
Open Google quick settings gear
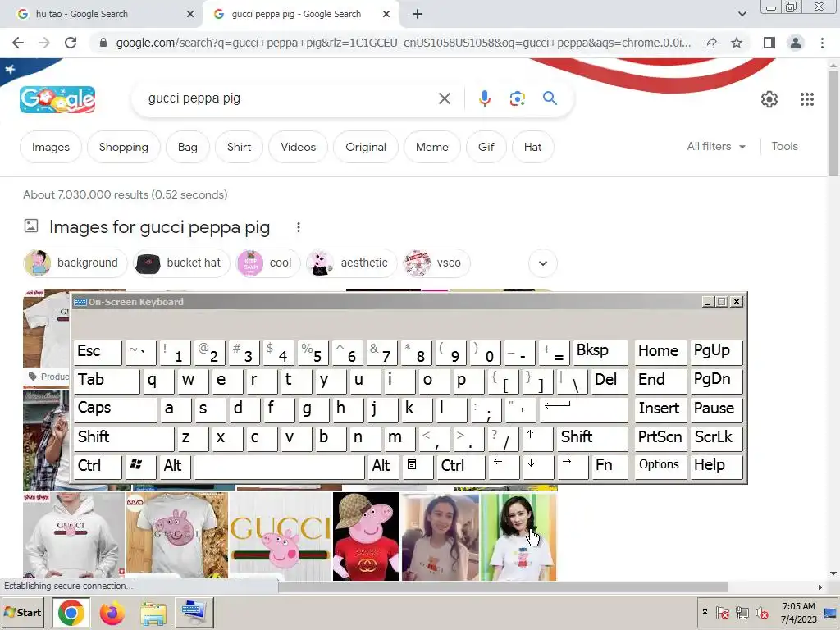point(769,99)
